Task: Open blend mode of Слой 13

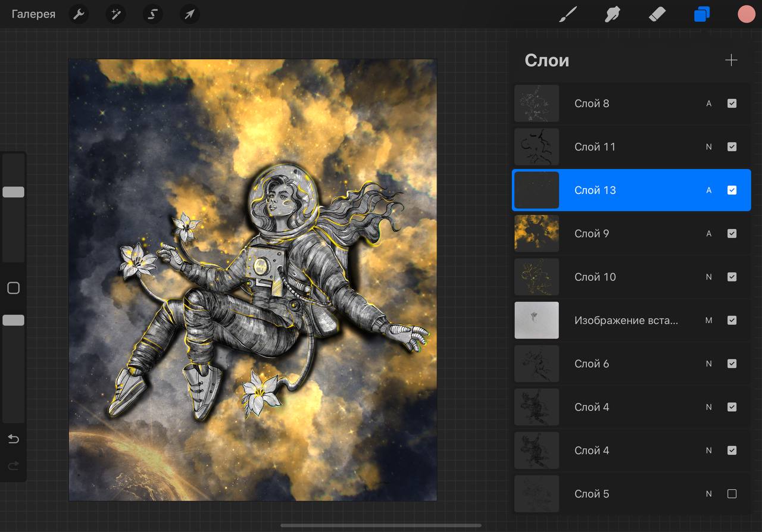Action: (708, 190)
